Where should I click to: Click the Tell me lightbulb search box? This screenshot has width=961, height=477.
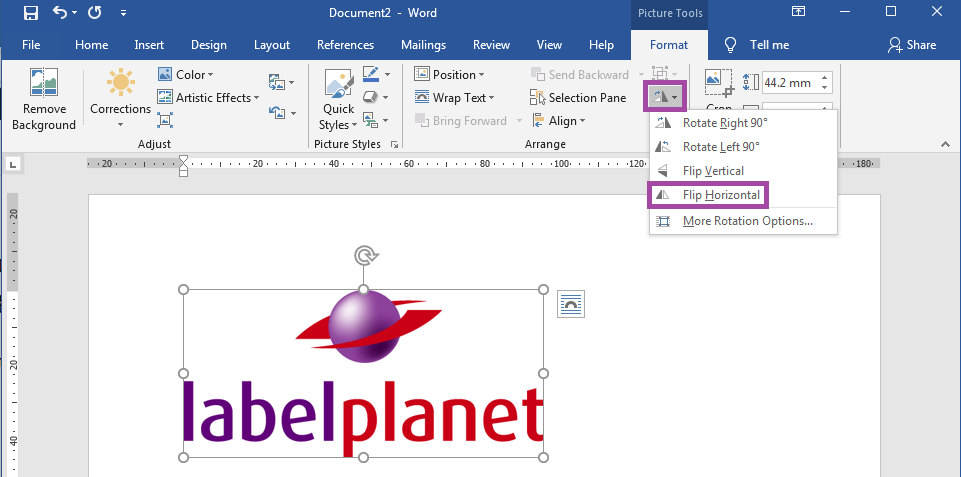point(757,45)
